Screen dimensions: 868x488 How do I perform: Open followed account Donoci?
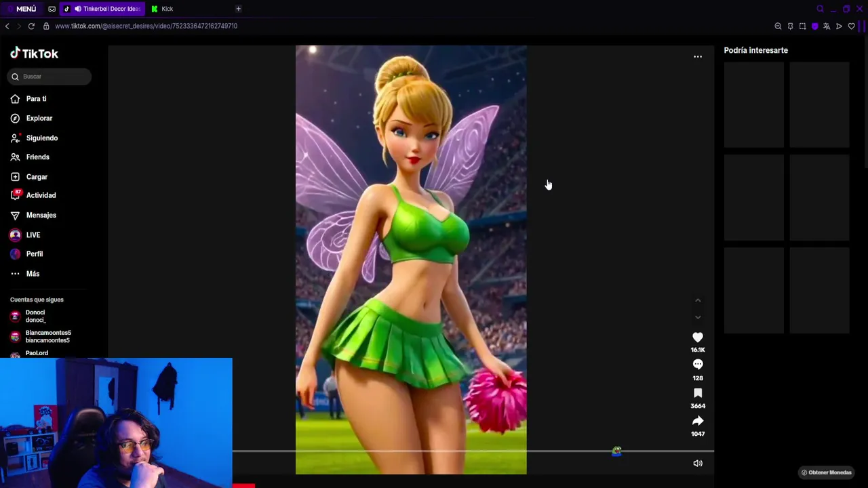(x=34, y=316)
